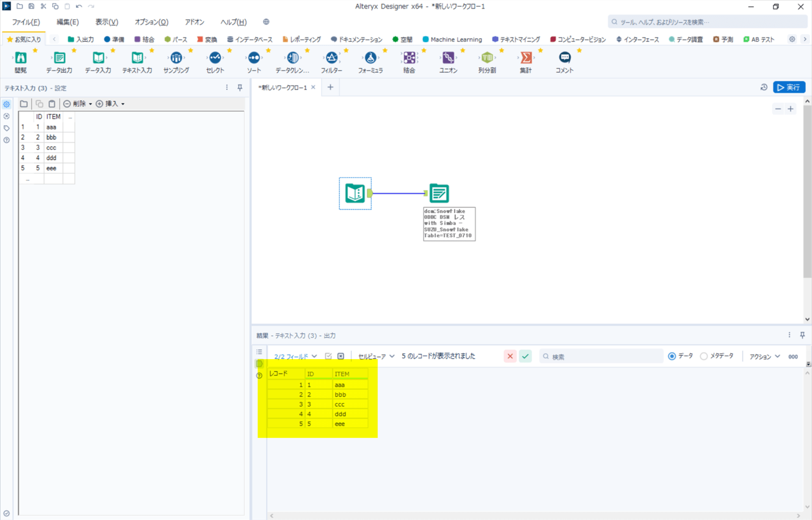Select the サンプリング tool
Screen dimensions: 812x520
click(x=176, y=58)
